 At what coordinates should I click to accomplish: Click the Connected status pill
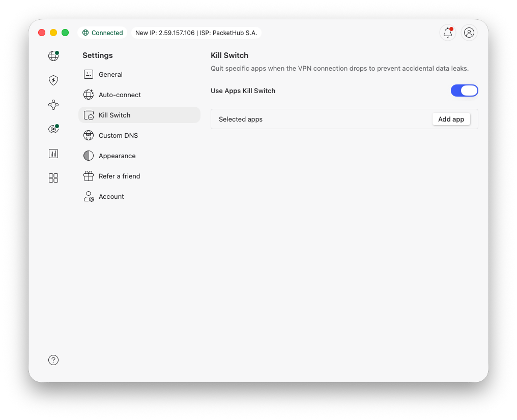click(102, 33)
